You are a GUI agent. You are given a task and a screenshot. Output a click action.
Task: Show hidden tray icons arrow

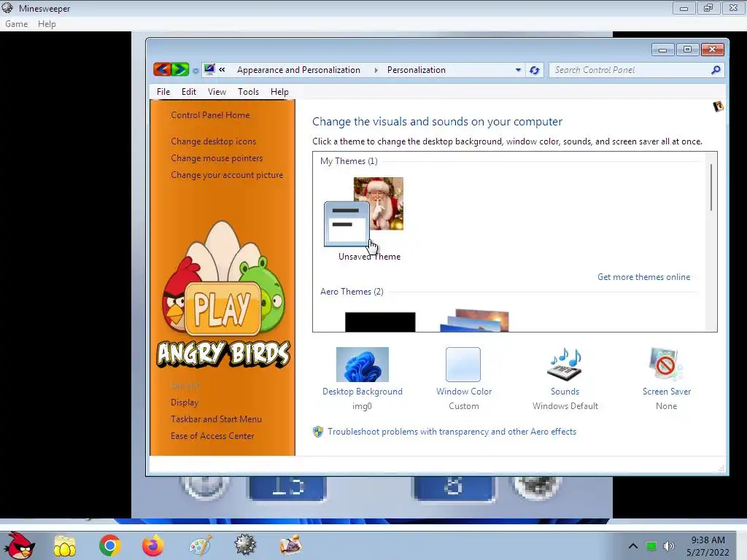click(632, 545)
